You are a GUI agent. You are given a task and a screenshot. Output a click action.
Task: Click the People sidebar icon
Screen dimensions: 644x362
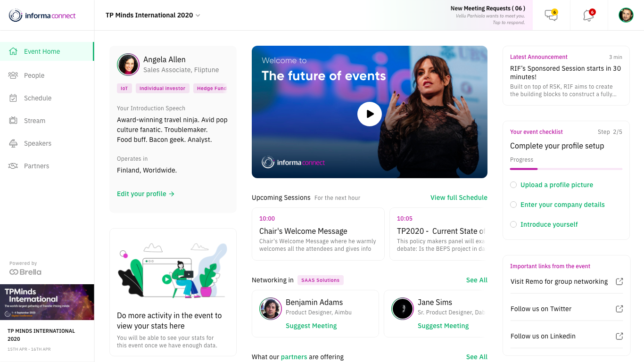tap(13, 75)
